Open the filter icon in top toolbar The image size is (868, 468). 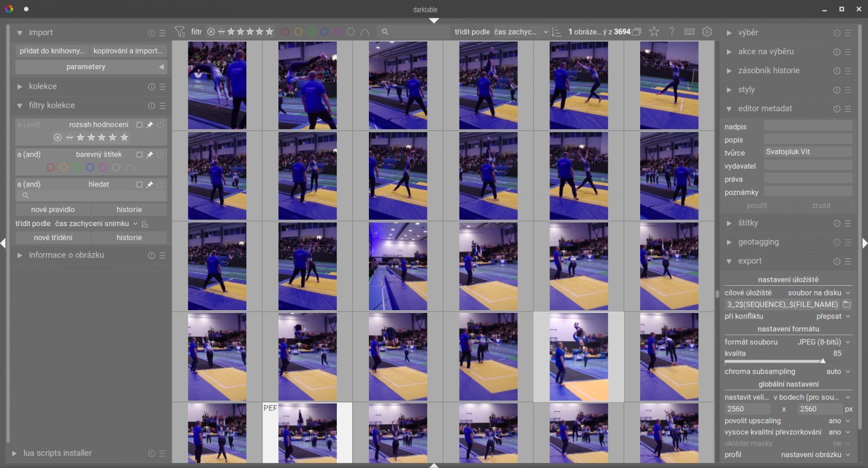(x=180, y=32)
